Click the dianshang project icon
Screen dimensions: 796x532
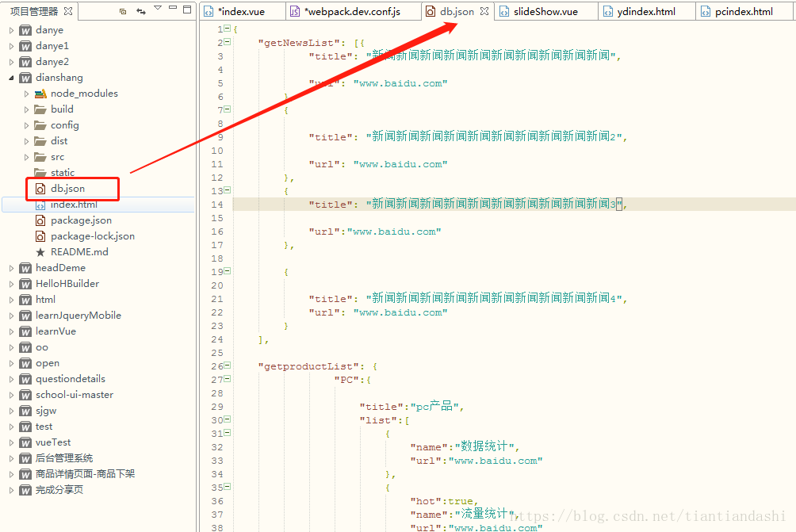25,78
